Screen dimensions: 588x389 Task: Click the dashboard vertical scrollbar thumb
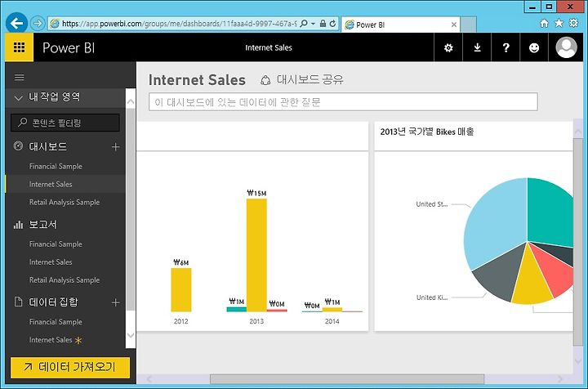[578, 242]
